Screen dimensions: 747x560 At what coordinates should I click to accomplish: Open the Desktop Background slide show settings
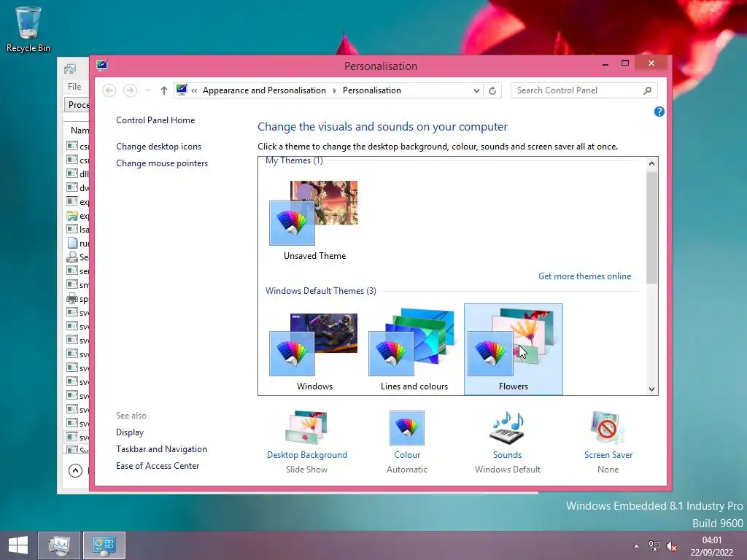pos(306,427)
